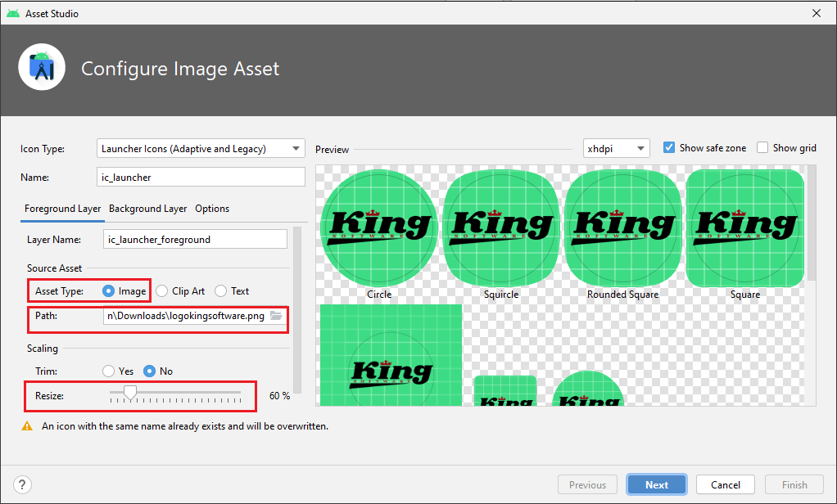Image resolution: width=837 pixels, height=504 pixels.
Task: Select the Text asset type
Action: coord(221,291)
